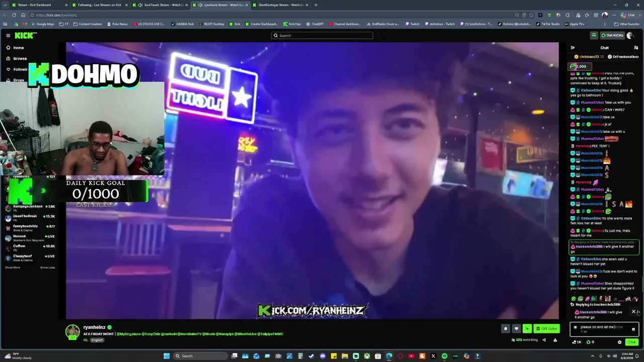Screen dimensions: 644x362
Task: Go to Home in the Kick sidebar
Action: (15, 48)
